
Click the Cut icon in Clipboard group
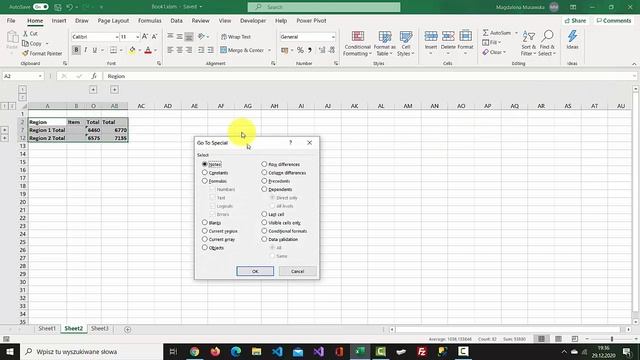click(25, 33)
